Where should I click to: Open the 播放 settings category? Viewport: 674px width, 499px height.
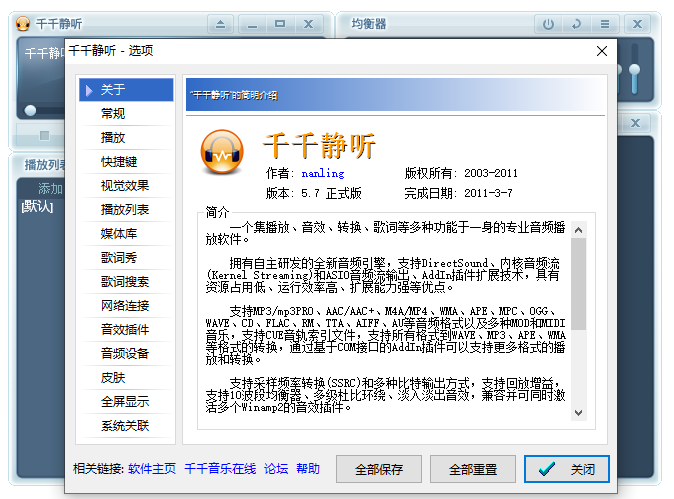pyautogui.click(x=113, y=138)
